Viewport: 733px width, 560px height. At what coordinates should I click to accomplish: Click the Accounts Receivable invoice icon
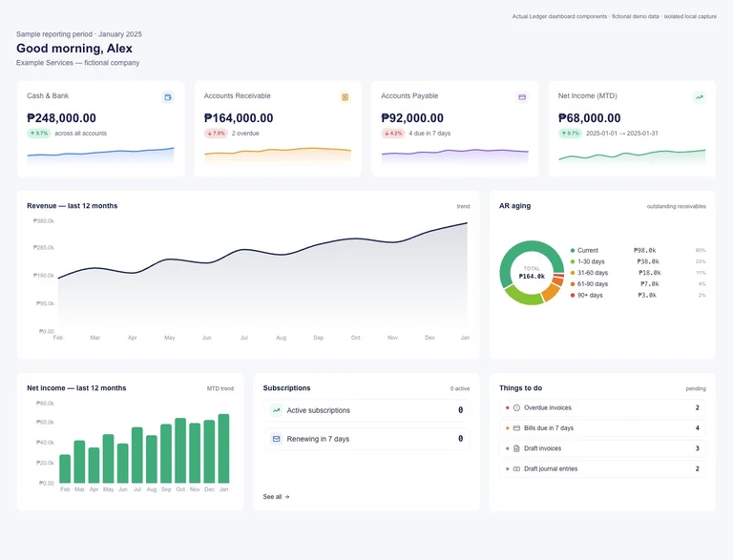[345, 97]
